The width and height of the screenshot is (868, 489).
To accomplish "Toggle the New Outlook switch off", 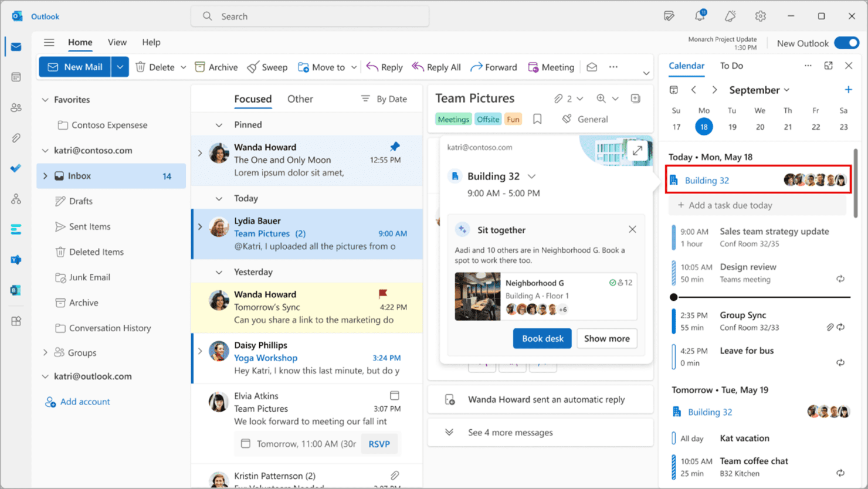I will [846, 43].
